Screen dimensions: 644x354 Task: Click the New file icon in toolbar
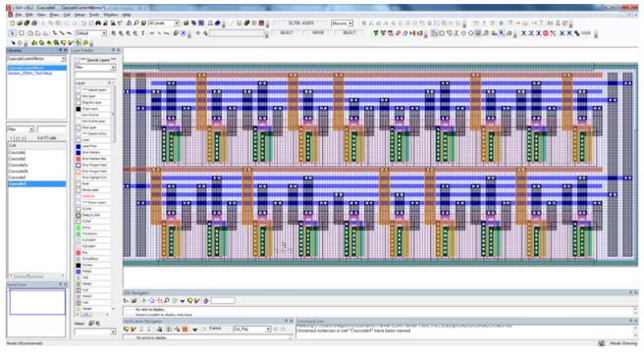click(12, 24)
